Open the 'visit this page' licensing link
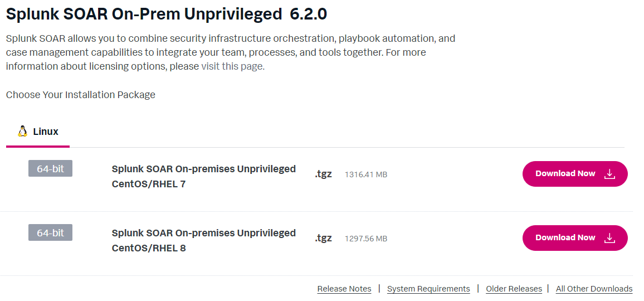 coord(232,66)
